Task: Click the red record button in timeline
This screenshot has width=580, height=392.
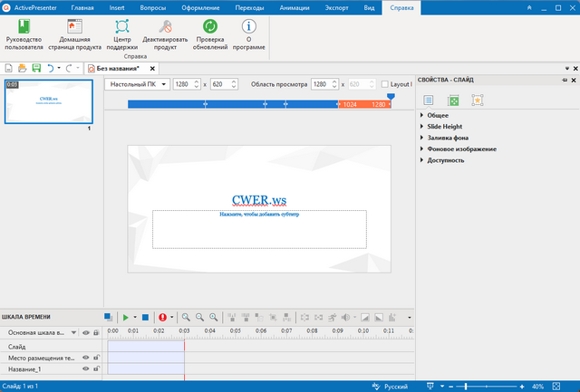Action: (x=163, y=317)
